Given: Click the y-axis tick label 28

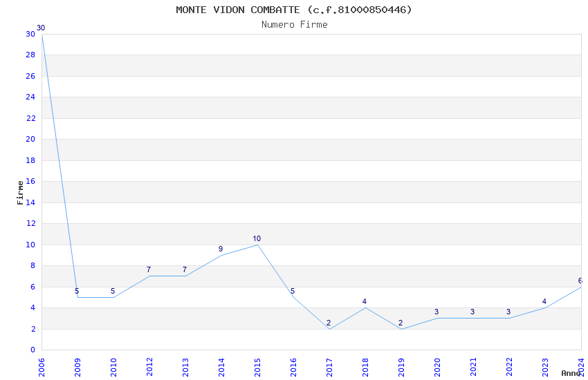Looking at the screenshot, I should point(30,55).
